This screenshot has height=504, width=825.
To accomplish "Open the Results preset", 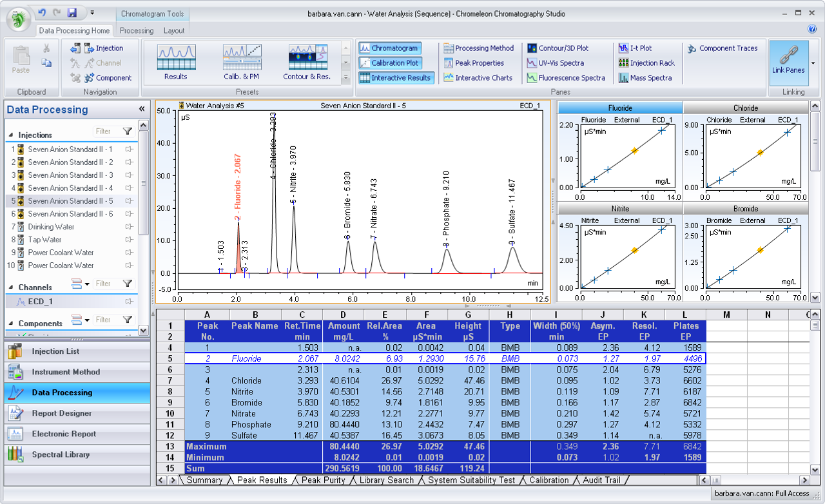I will pos(175,63).
